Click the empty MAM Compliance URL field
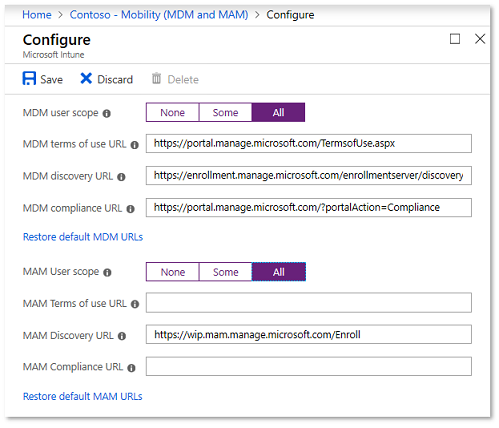The height and width of the screenshot is (428, 499). (x=309, y=366)
